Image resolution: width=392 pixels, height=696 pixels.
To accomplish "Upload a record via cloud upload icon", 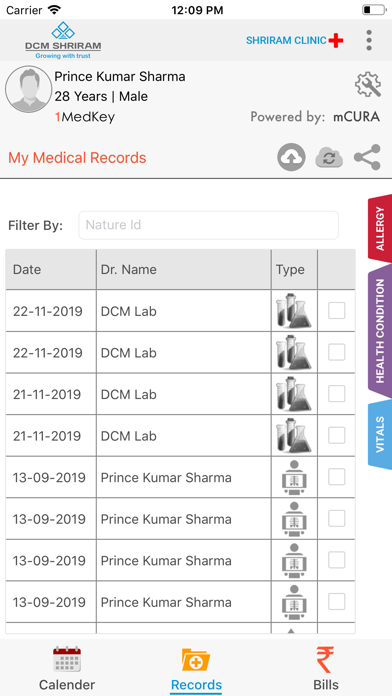I will pos(291,157).
